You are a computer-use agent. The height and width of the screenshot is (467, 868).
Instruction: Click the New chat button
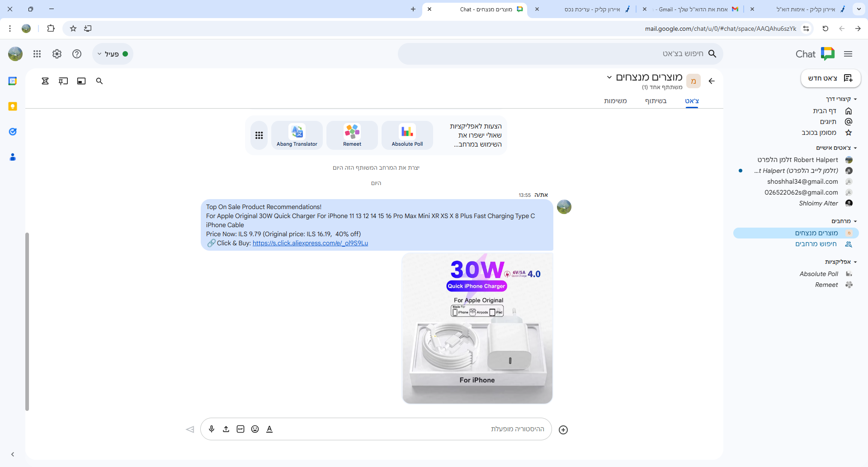click(x=830, y=78)
